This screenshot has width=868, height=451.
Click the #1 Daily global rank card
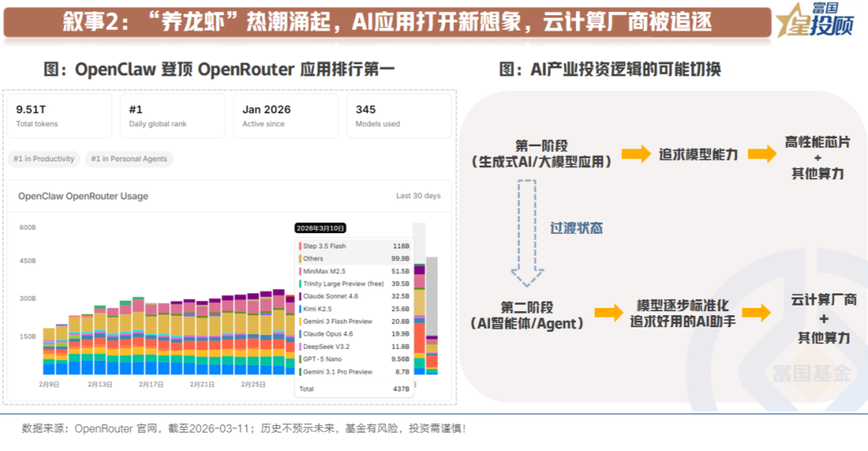pyautogui.click(x=173, y=116)
